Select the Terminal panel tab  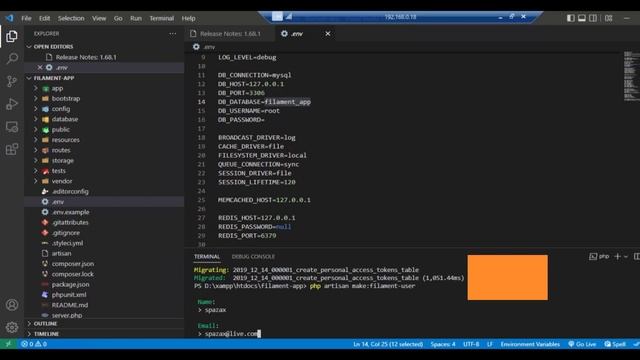(207, 256)
